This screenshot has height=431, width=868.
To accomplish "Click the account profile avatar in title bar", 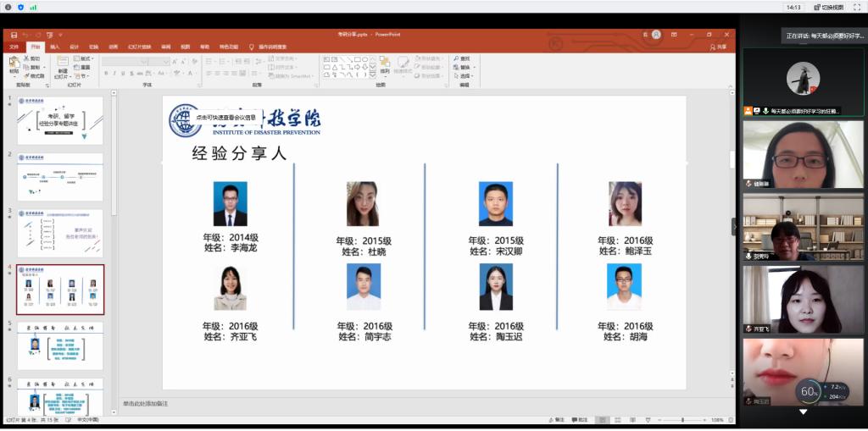I will pos(656,35).
